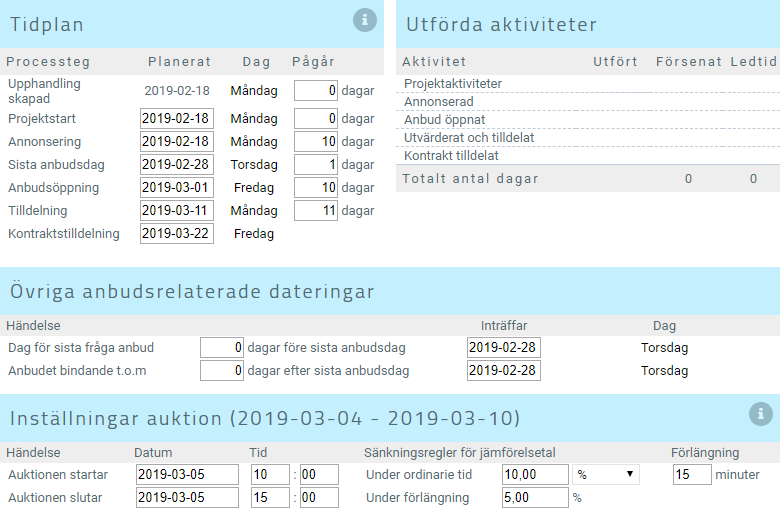
Task: Click the Totalt antal dagar label
Action: tap(470, 179)
